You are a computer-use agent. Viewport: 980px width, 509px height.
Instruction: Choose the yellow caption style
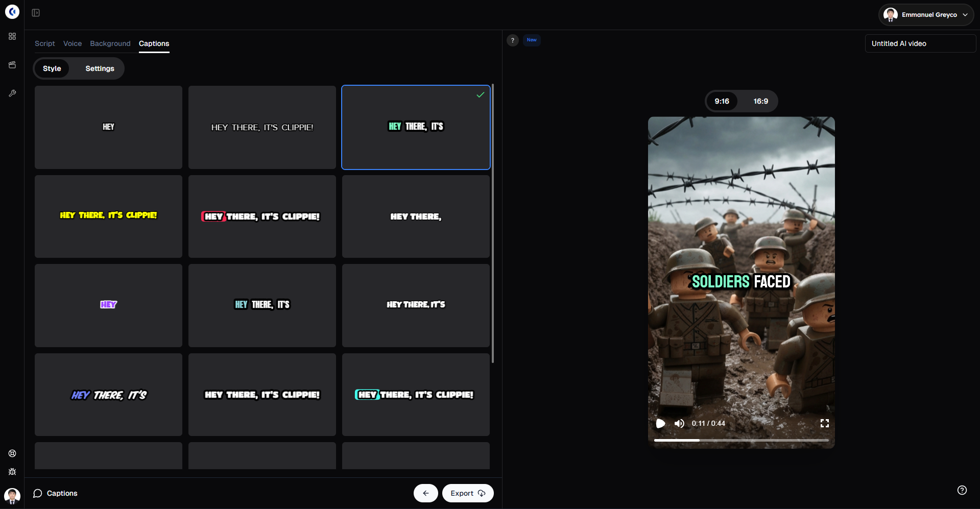coord(108,216)
